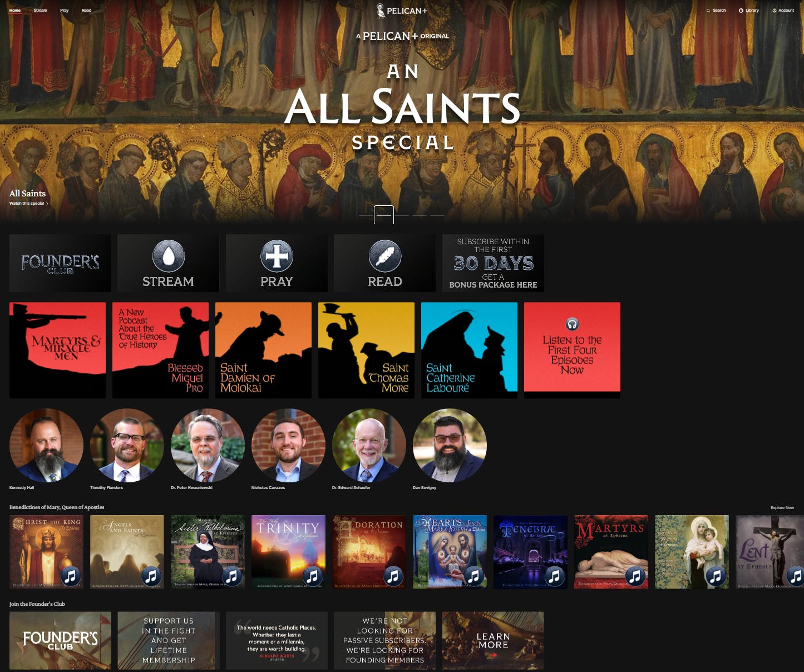The height and width of the screenshot is (672, 804).
Task: Select the fourth carousel slide indicator
Action: 420,215
